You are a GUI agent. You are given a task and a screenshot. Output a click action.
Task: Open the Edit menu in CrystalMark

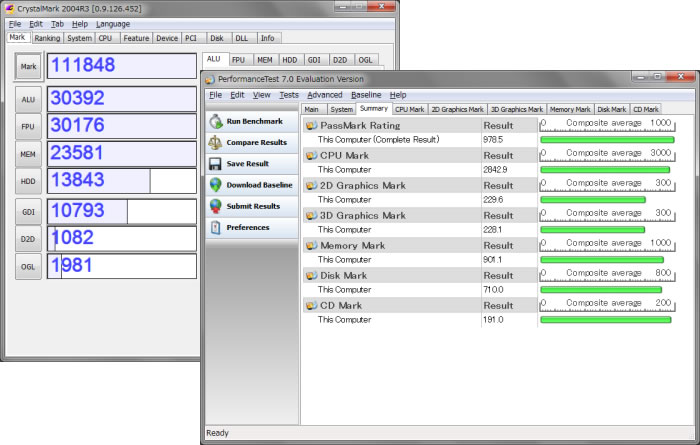pyautogui.click(x=36, y=24)
